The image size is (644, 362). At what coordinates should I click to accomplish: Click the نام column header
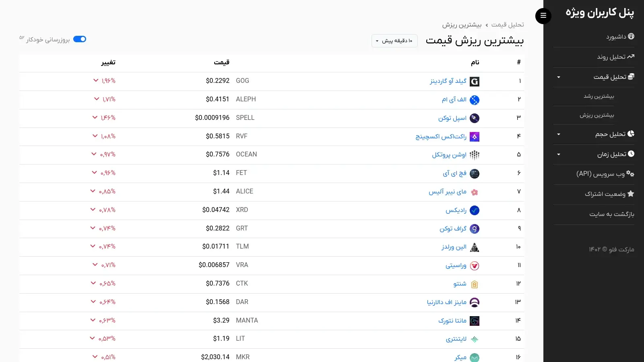click(475, 63)
